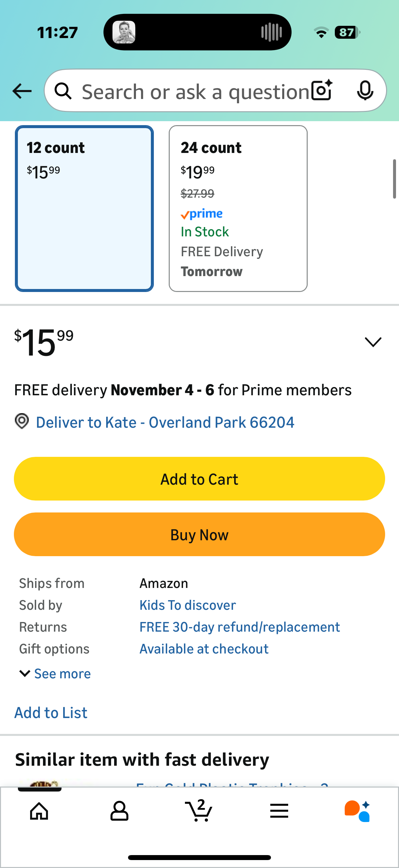Tap the camera lens search icon
399x868 pixels.
(x=322, y=90)
